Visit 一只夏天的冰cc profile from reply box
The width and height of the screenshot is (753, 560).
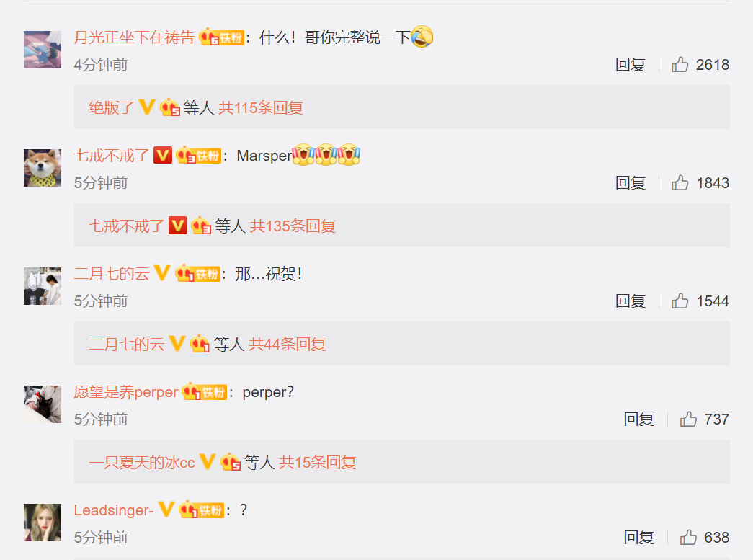pyautogui.click(x=142, y=462)
